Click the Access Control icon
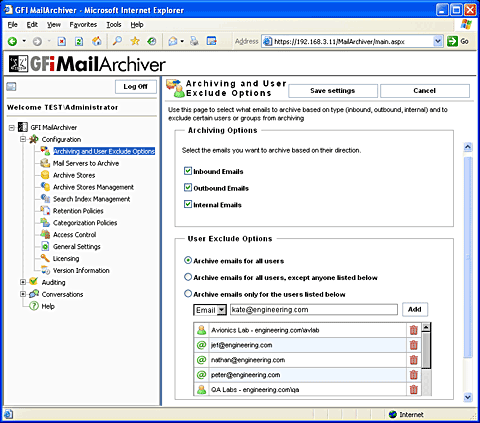Screen dimensions: 480x423 [x=45, y=234]
